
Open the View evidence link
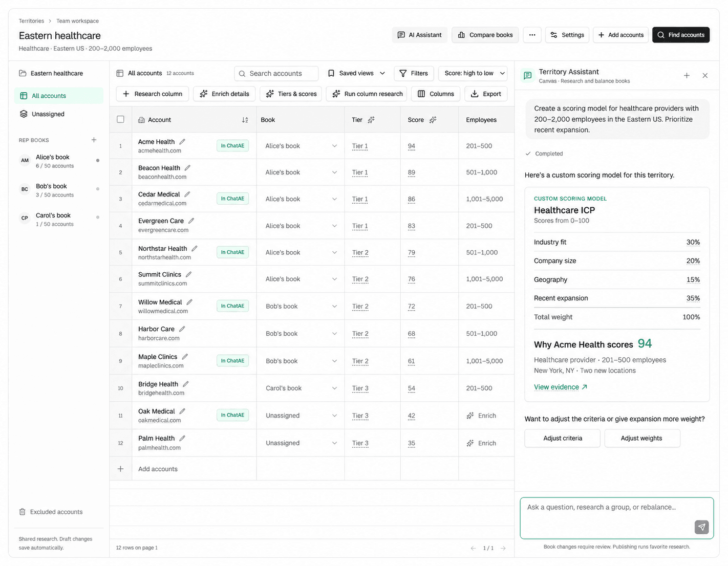coord(561,387)
